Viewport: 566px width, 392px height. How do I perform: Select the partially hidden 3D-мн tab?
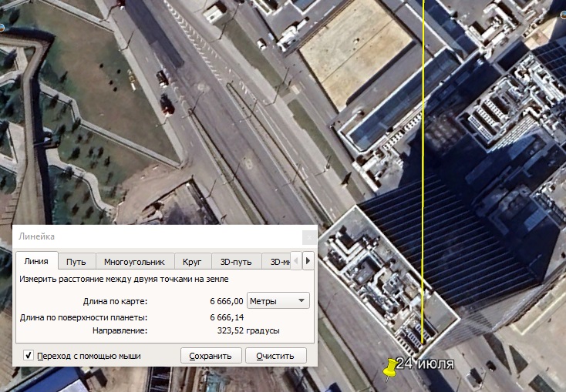(x=276, y=262)
